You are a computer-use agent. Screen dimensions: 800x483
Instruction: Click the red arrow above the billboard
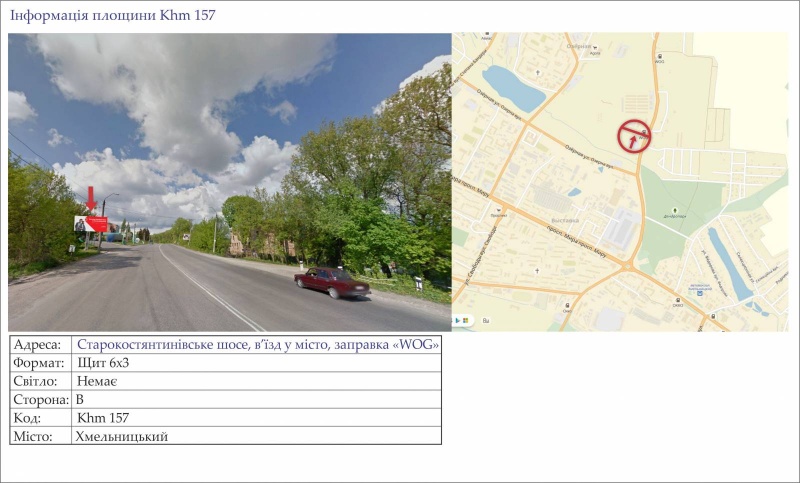coord(91,198)
